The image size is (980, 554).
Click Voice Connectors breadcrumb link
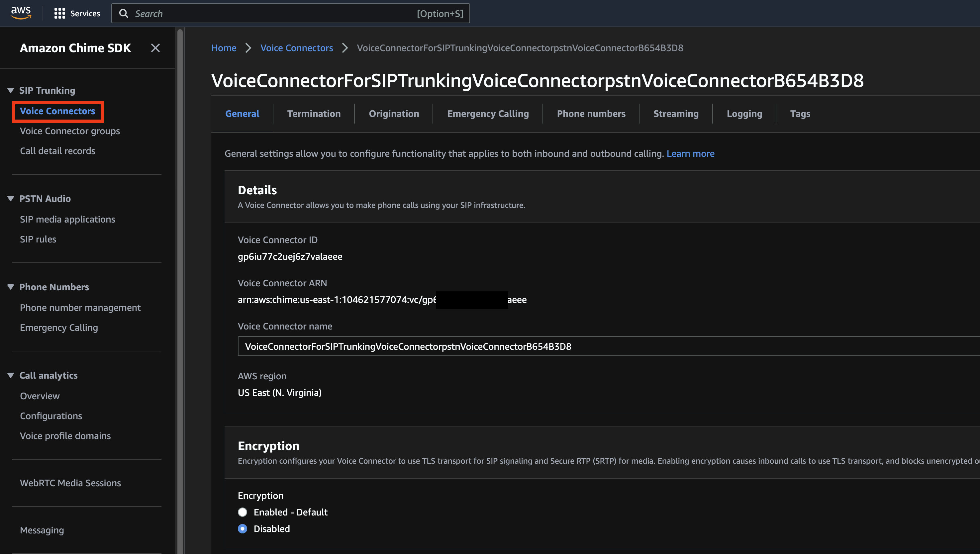coord(296,48)
